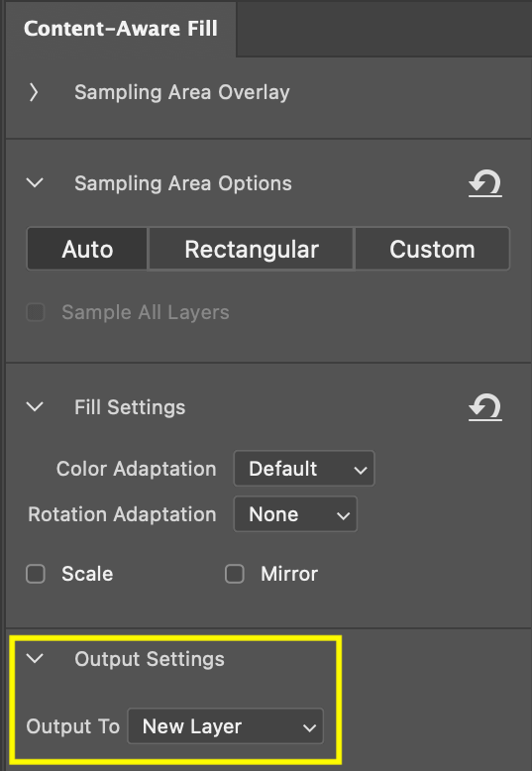The height and width of the screenshot is (771, 532).
Task: Reset Sampling Area Options to defaults
Action: 484,184
